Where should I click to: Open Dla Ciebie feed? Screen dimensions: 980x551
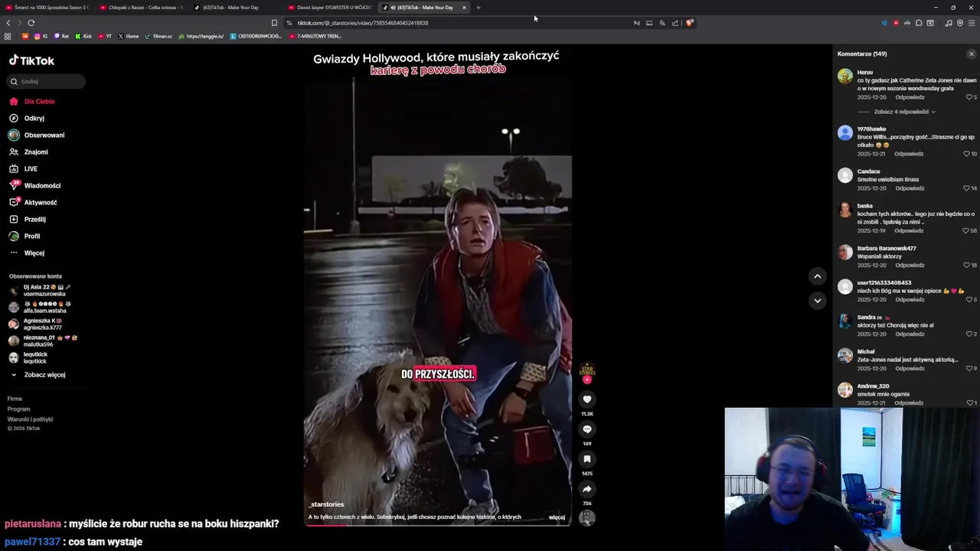click(32, 102)
